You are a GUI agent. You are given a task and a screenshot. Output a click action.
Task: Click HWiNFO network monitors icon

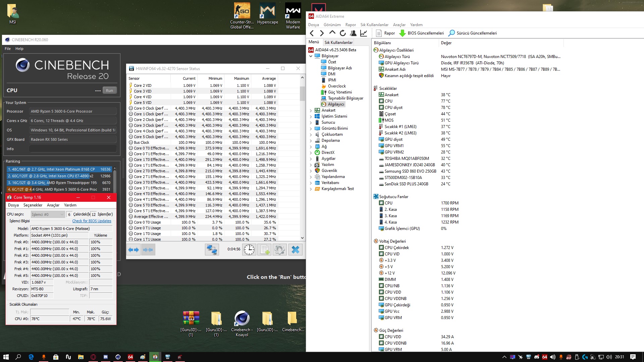(x=212, y=249)
